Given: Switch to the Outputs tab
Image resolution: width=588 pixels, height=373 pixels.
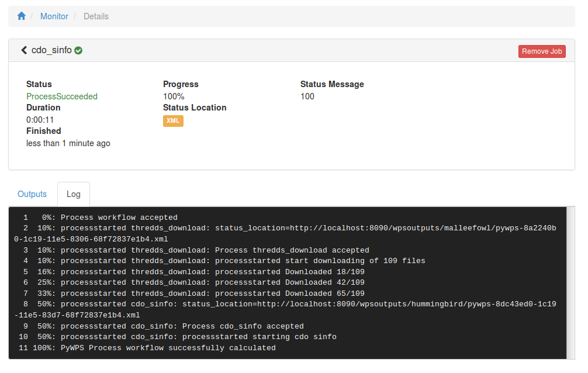Looking at the screenshot, I should click(32, 194).
